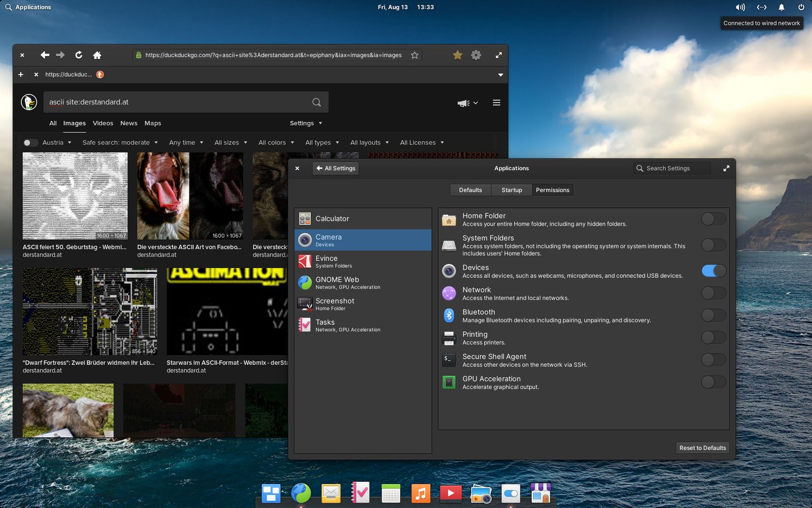812x508 pixels.
Task: Turn on Home Folder access
Action: pos(714,218)
